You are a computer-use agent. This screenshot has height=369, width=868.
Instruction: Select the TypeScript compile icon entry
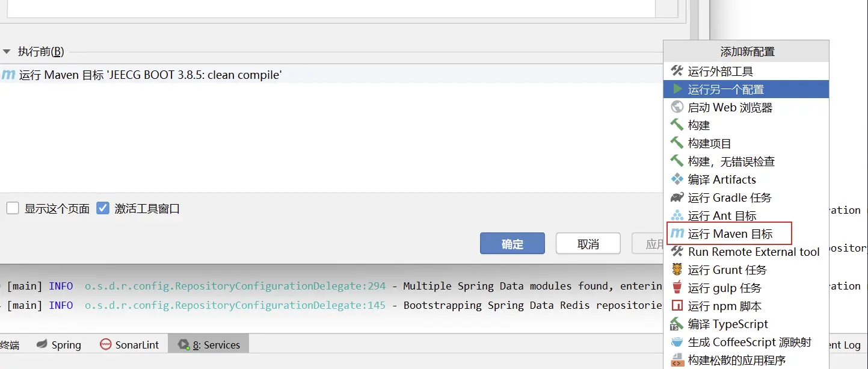point(678,324)
